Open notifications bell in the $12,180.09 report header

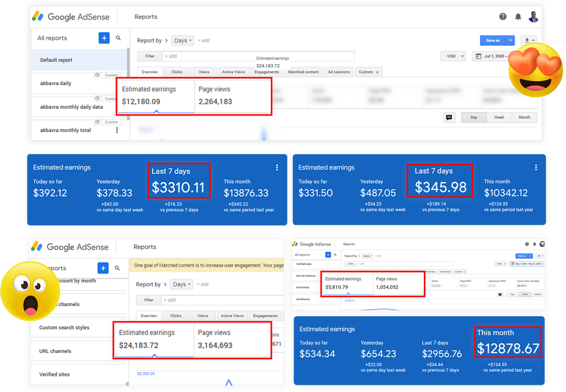[x=518, y=17]
